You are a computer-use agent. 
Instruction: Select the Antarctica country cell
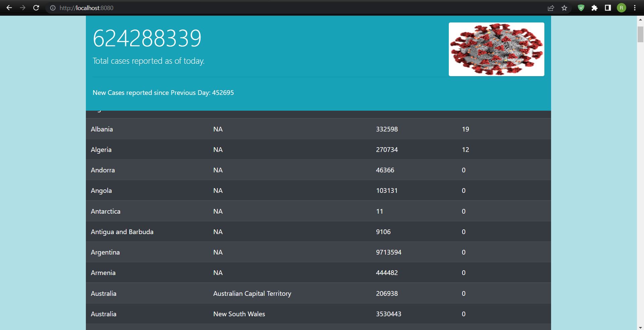106,211
